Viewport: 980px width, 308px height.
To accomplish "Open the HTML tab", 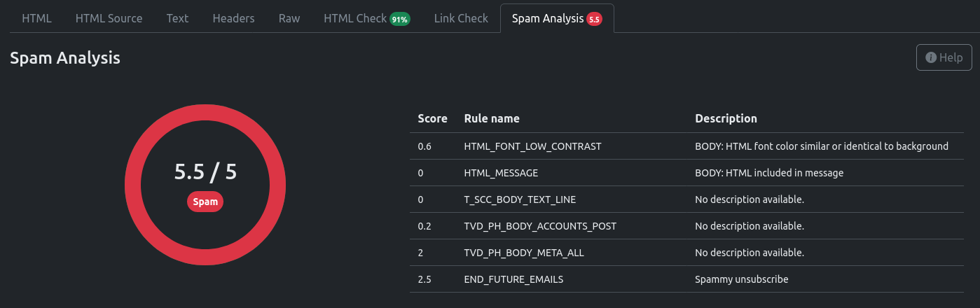I will (x=36, y=18).
